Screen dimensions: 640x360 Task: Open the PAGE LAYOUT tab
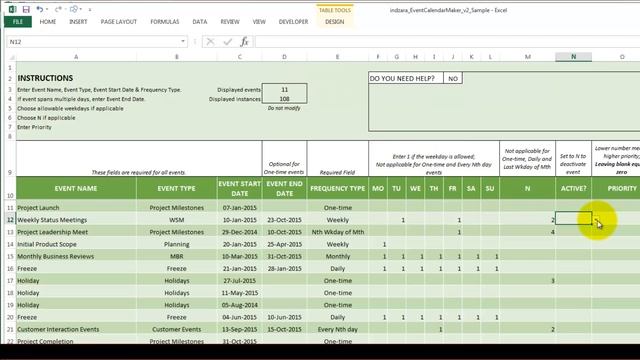pyautogui.click(x=119, y=22)
